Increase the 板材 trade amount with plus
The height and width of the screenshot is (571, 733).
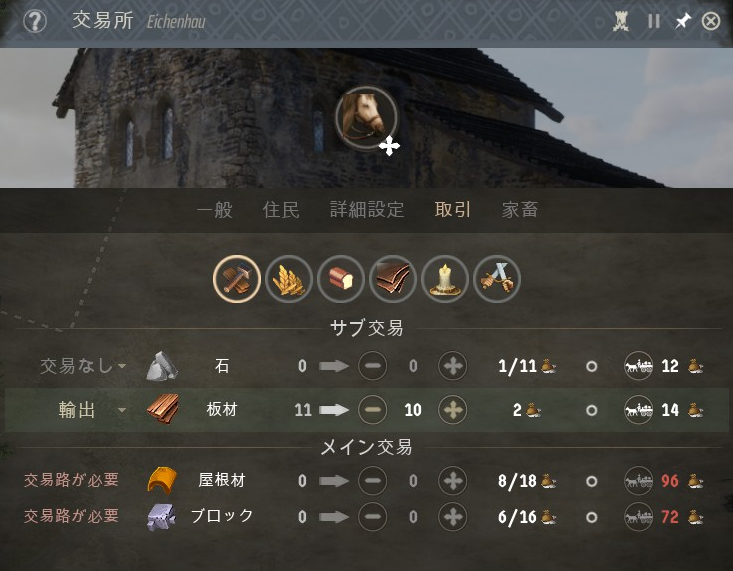point(453,410)
